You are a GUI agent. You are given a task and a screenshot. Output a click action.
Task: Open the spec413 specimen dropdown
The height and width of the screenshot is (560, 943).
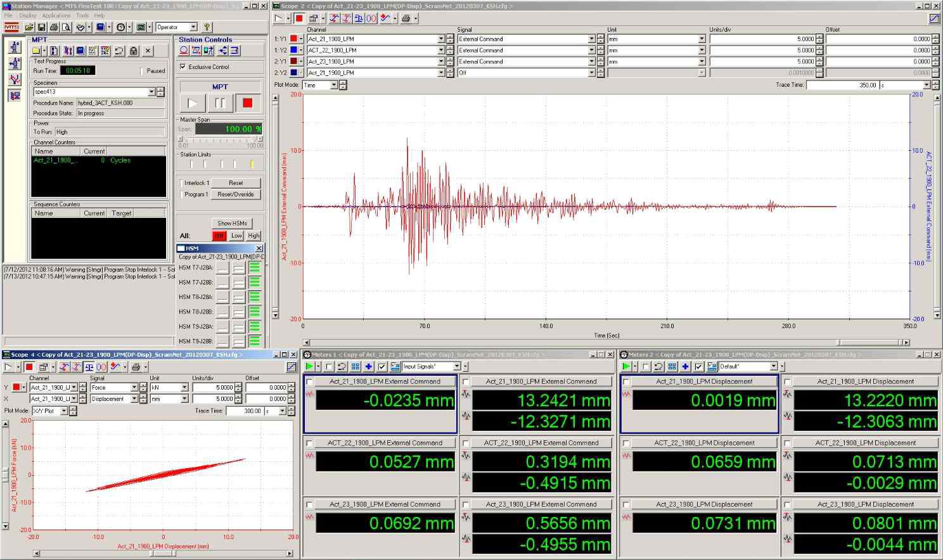pos(151,92)
